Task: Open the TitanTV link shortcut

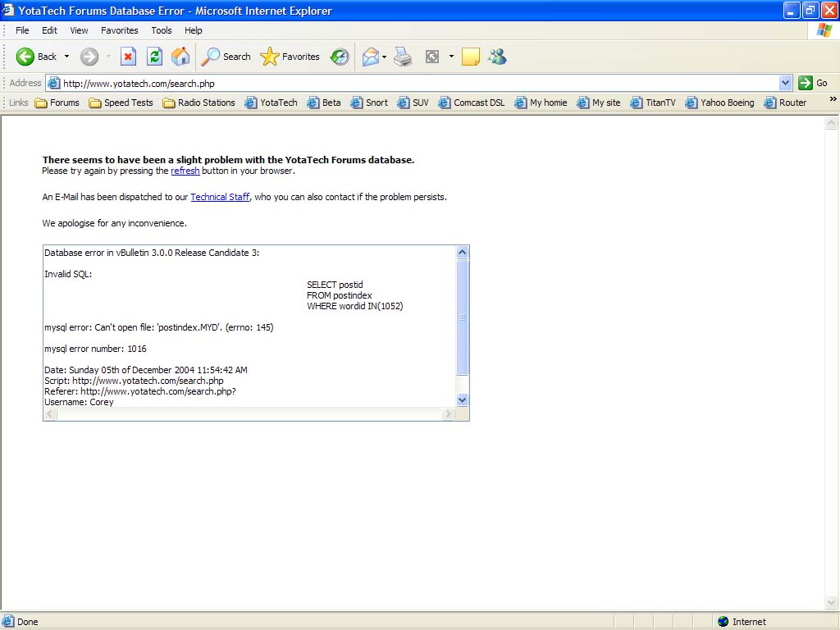Action: [653, 103]
